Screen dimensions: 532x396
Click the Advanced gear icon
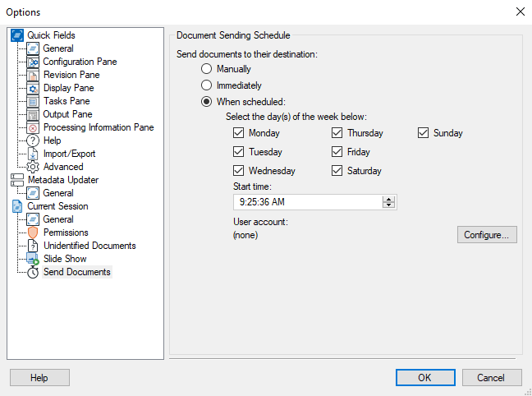tap(33, 167)
